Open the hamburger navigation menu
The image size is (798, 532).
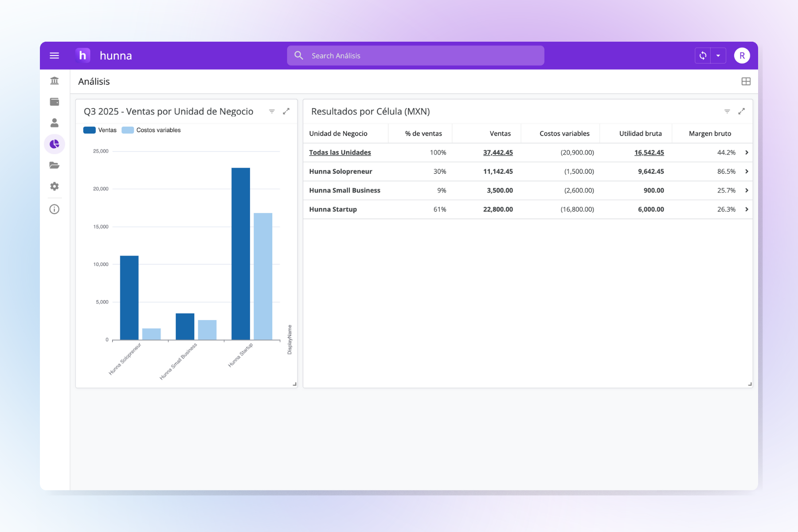[x=54, y=55]
